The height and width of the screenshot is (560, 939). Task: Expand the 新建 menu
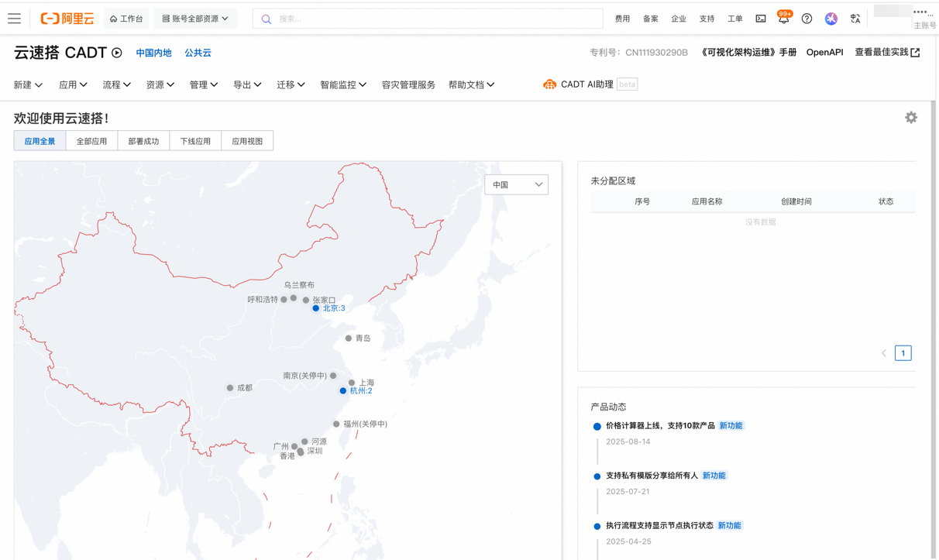(28, 84)
